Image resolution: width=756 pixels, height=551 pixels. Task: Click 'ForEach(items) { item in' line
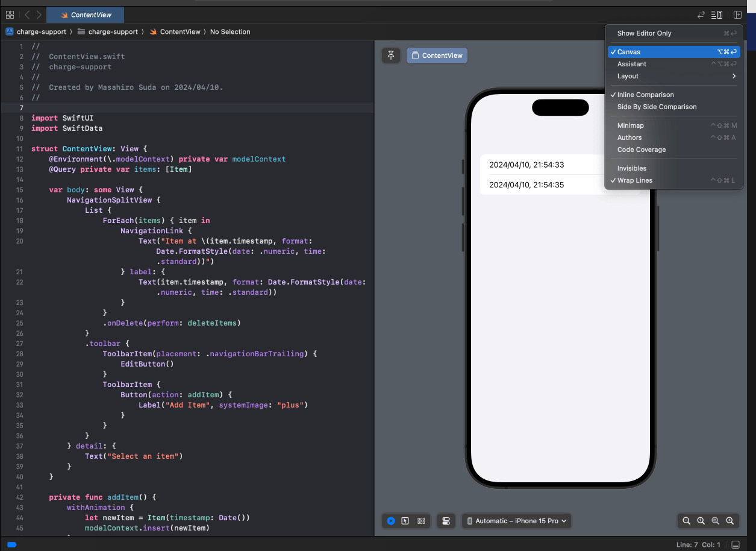point(156,221)
